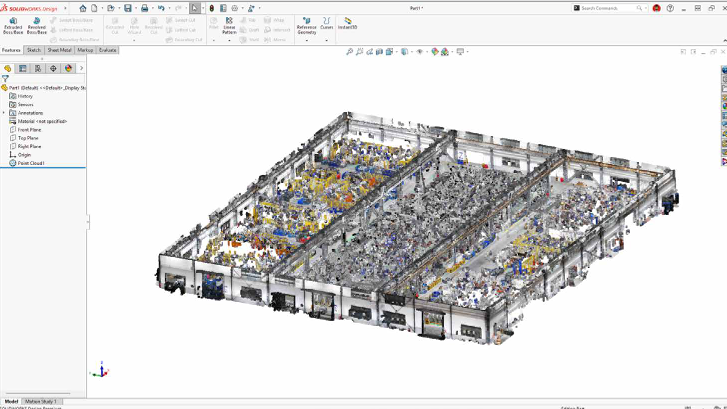Select the Front Plane

pyautogui.click(x=29, y=129)
